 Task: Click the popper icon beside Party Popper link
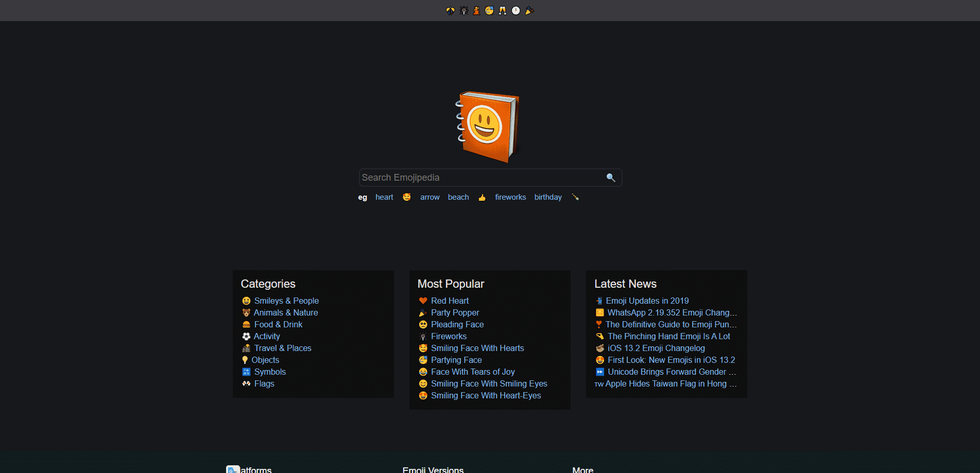(423, 312)
